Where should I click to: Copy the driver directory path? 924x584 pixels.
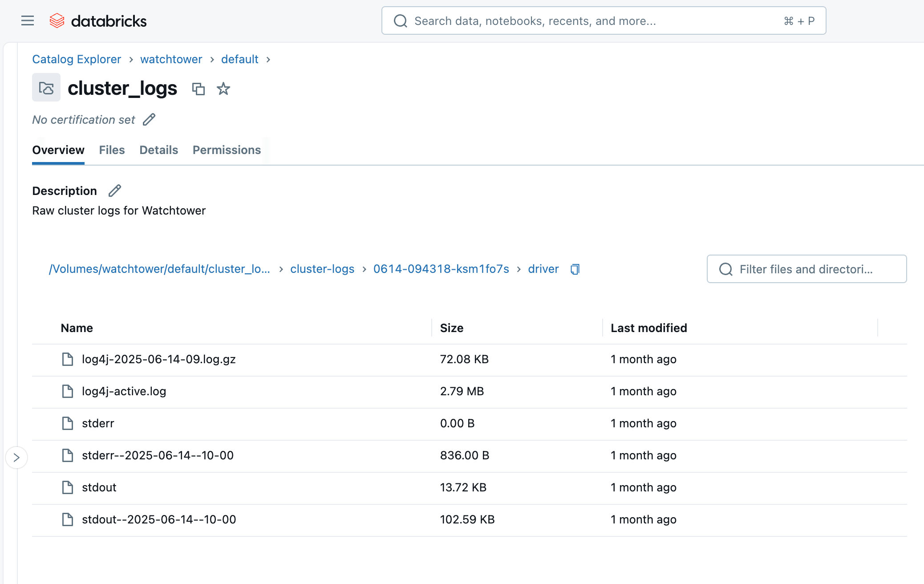pos(575,269)
